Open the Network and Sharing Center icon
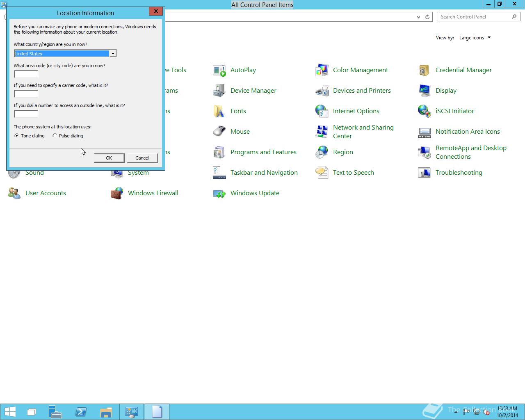The image size is (525, 420). pos(322,132)
